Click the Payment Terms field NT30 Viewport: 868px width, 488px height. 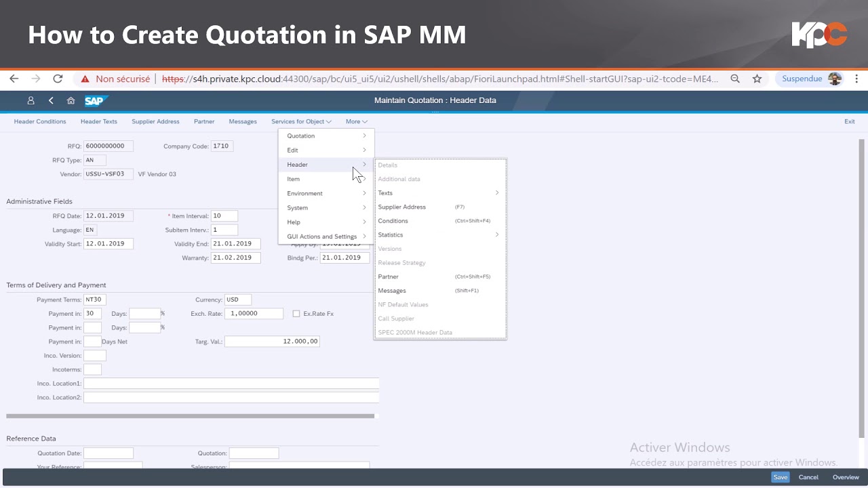[95, 300]
